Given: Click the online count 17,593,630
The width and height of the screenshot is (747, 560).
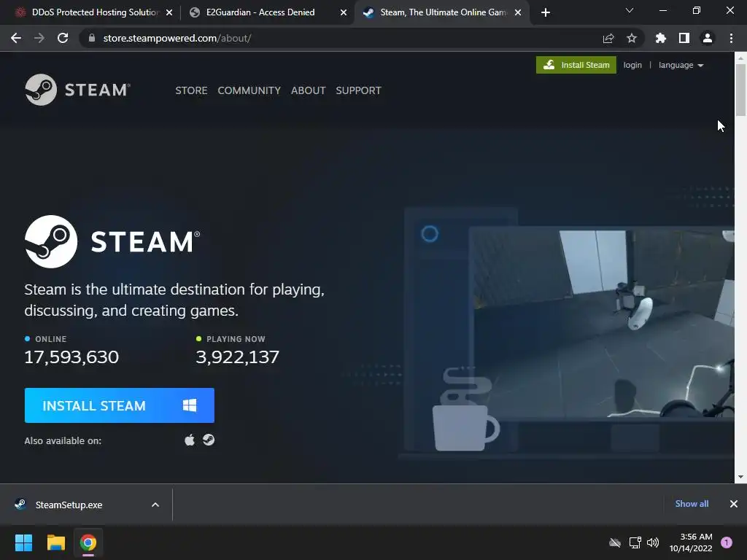Looking at the screenshot, I should (x=71, y=357).
